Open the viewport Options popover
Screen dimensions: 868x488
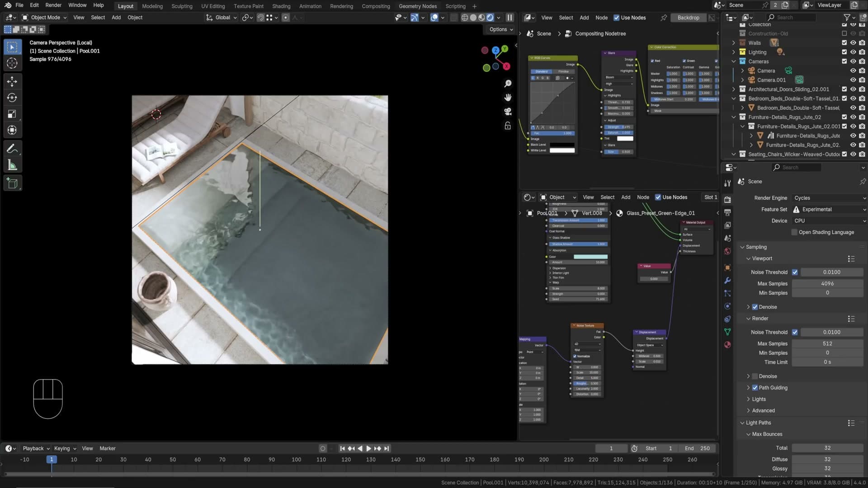(x=501, y=29)
